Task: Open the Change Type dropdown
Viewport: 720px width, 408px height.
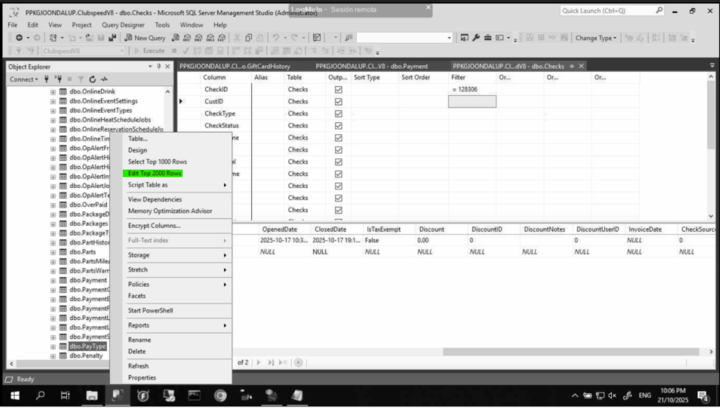Action: click(597, 37)
